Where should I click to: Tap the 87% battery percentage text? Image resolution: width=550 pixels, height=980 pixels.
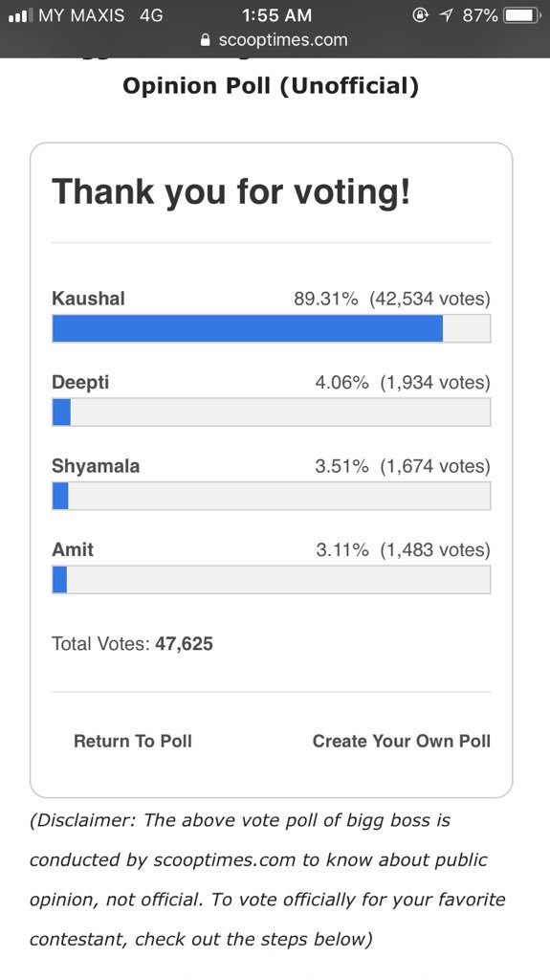pyautogui.click(x=480, y=15)
